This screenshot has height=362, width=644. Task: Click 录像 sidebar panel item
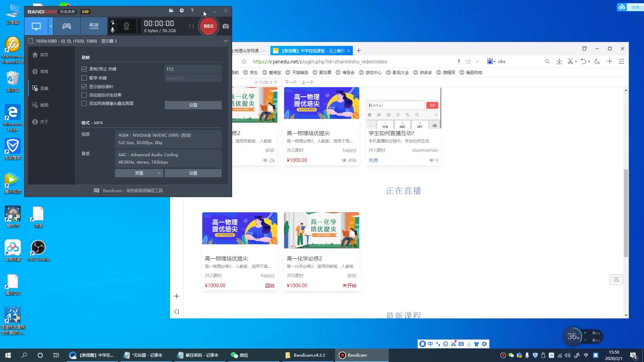pyautogui.click(x=44, y=88)
